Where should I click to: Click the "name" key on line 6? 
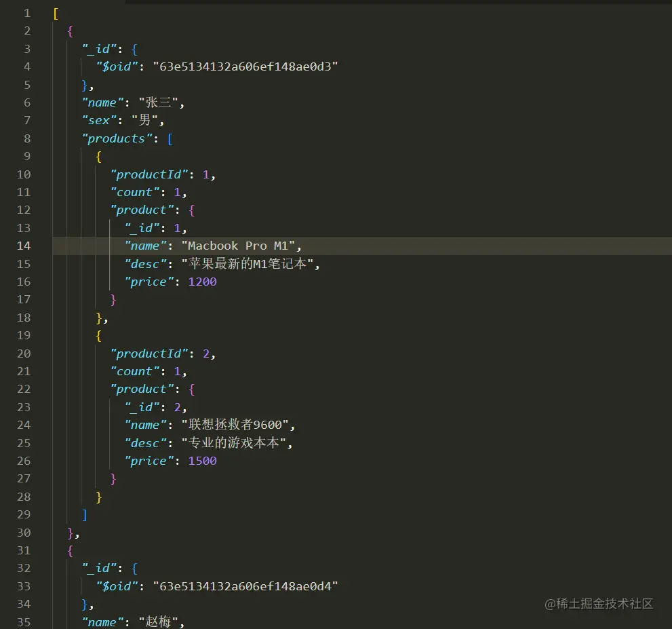pyautogui.click(x=103, y=102)
